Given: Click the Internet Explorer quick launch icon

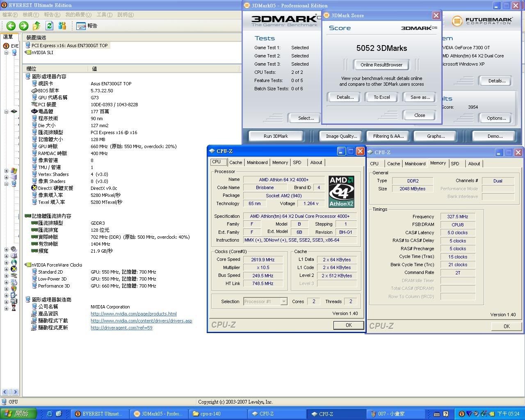Looking at the screenshot, I should [50, 414].
